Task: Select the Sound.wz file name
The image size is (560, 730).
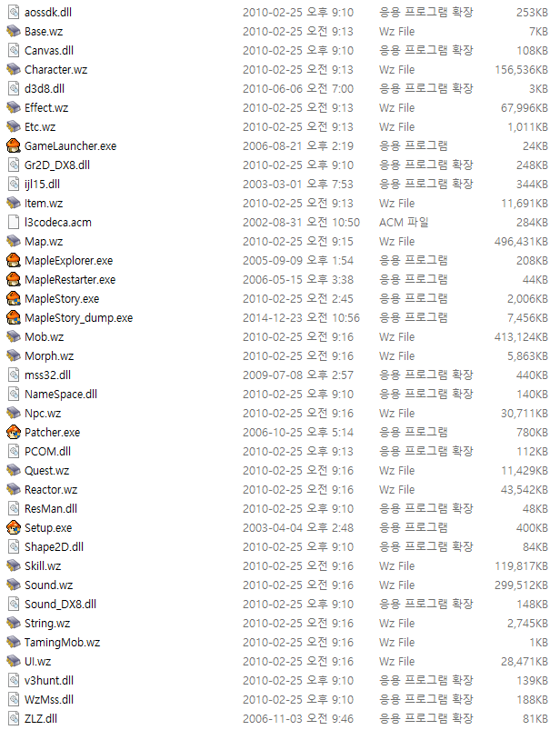Action: pos(48,585)
